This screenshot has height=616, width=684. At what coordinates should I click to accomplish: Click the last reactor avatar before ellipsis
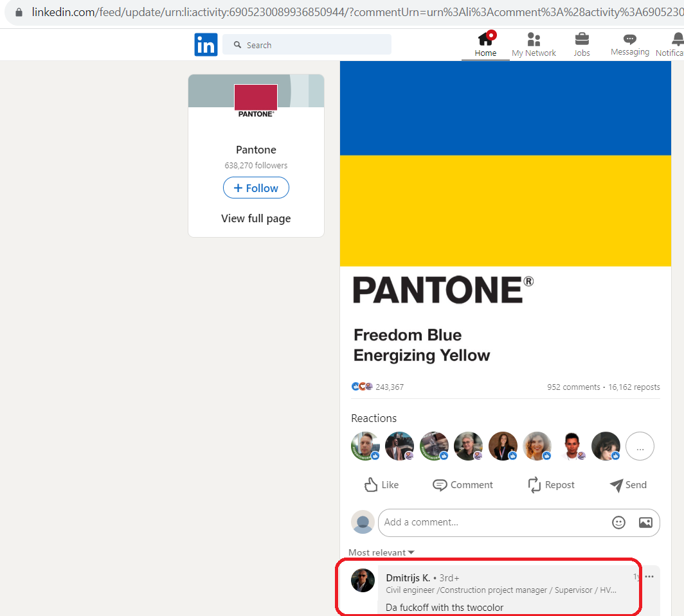606,446
